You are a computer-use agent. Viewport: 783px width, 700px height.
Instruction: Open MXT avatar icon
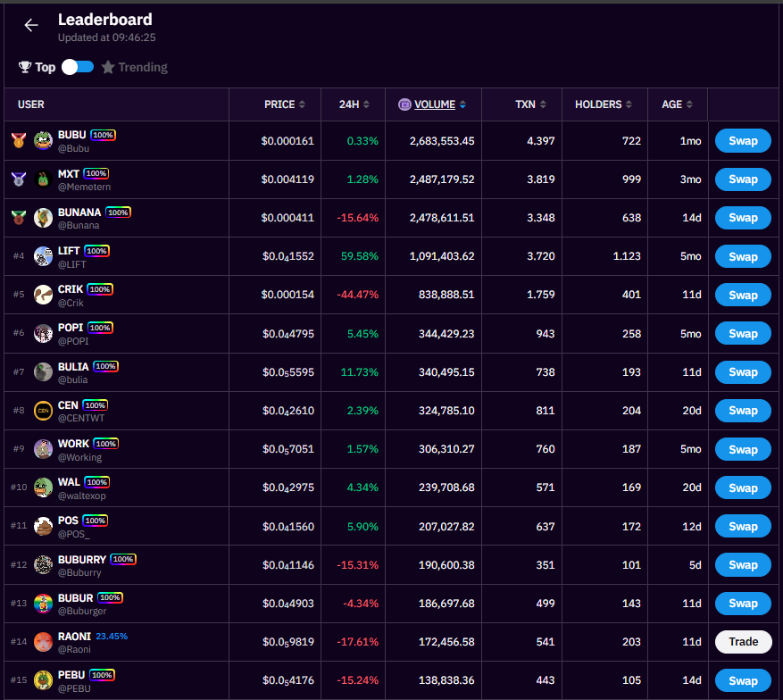43,179
